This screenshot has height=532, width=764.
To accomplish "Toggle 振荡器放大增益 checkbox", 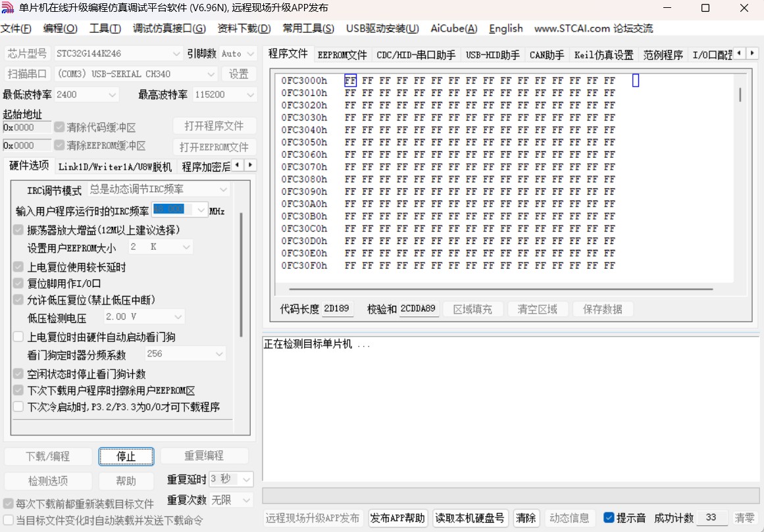I will 18,230.
